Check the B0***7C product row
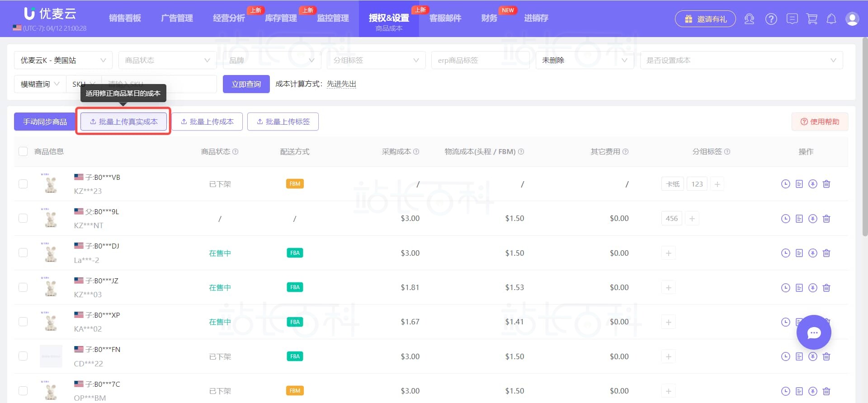 [x=23, y=391]
